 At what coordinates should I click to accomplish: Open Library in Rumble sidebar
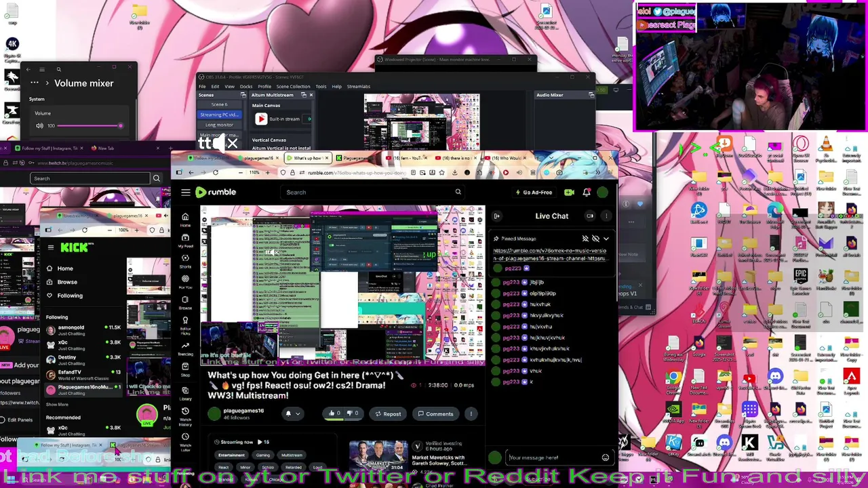pyautogui.click(x=184, y=394)
